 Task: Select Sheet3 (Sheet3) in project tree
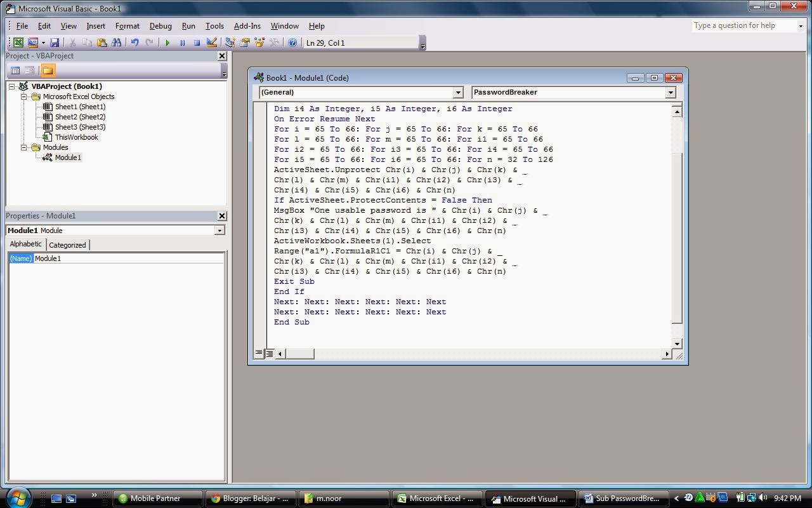coord(80,127)
